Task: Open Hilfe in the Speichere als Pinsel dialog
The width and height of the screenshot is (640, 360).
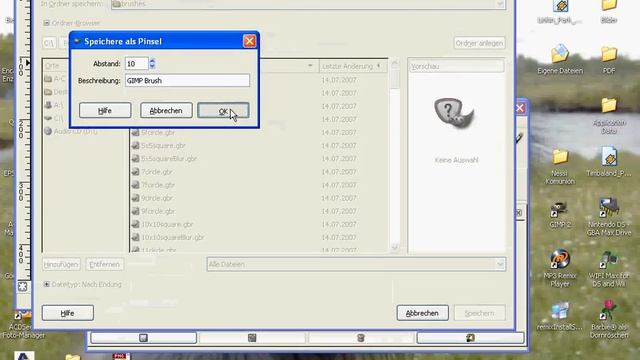Action: point(105,111)
